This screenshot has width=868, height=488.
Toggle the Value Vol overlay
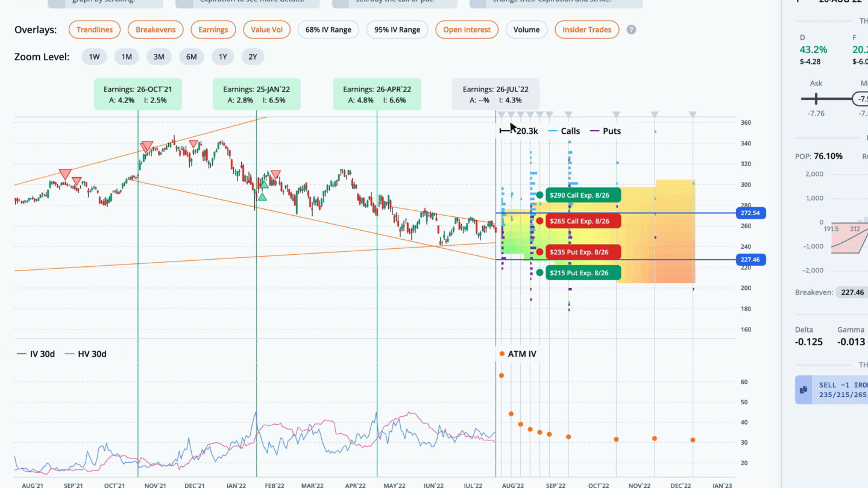point(267,30)
